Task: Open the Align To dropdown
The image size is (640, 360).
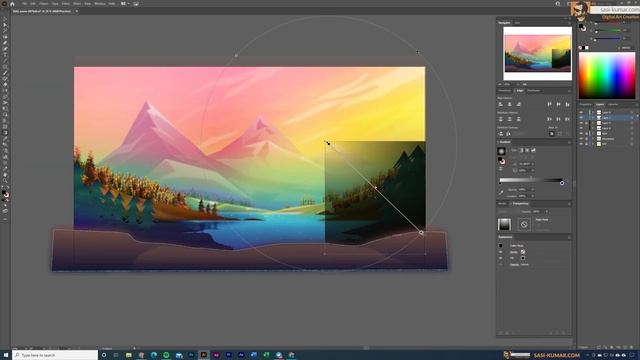Action: [552, 133]
